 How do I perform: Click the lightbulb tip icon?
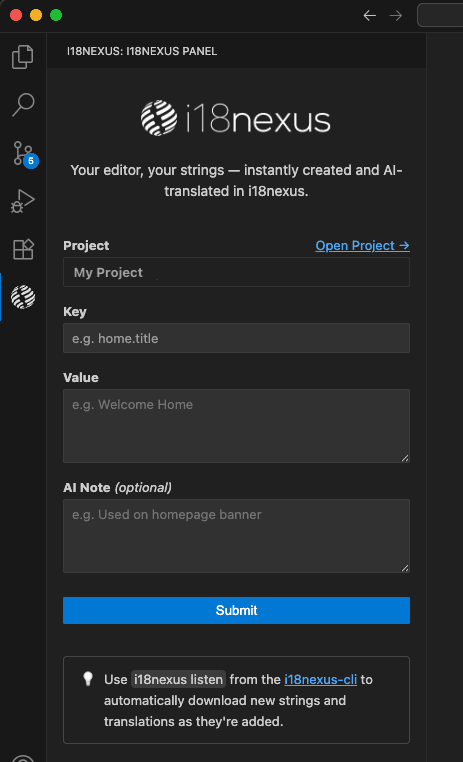[88, 678]
